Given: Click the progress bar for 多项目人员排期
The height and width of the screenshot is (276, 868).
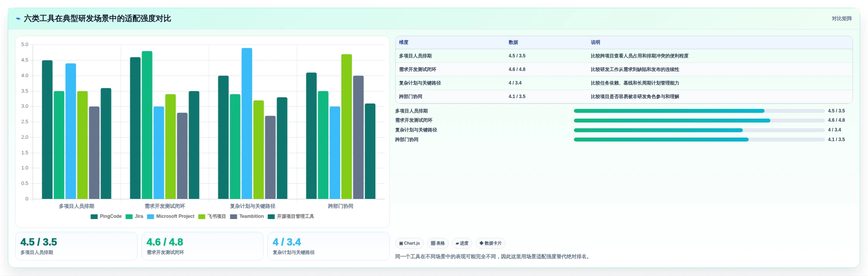Looking at the screenshot, I should (x=699, y=111).
